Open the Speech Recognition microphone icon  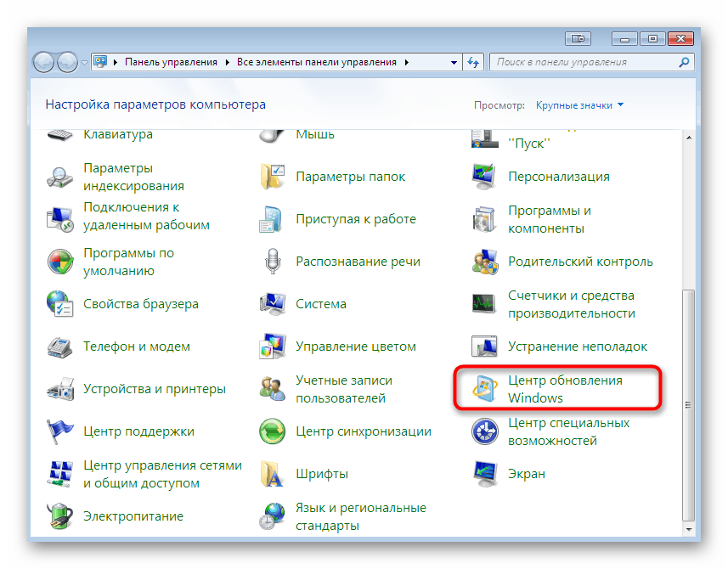273,262
